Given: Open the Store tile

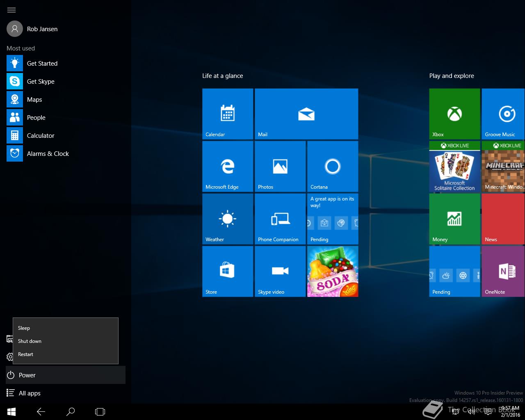Looking at the screenshot, I should (x=228, y=272).
